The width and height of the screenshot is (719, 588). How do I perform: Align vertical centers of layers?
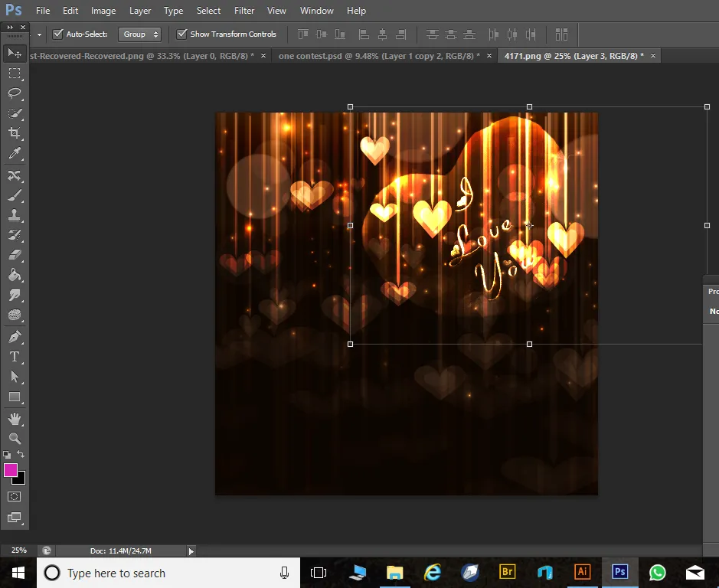click(x=322, y=34)
